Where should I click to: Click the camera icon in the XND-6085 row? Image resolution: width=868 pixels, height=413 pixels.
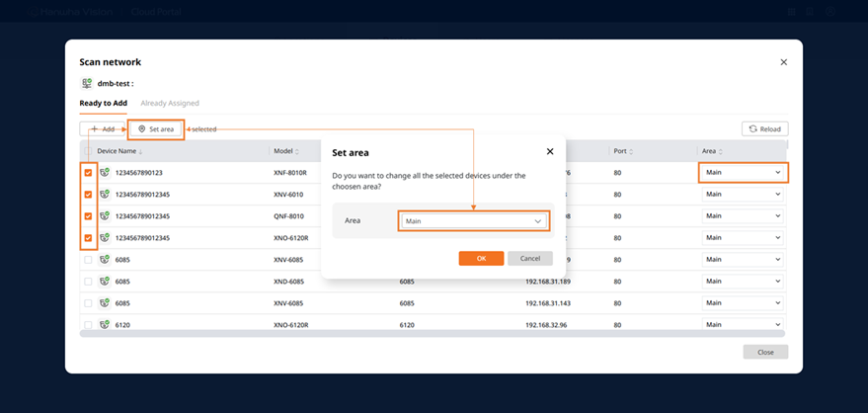point(104,282)
